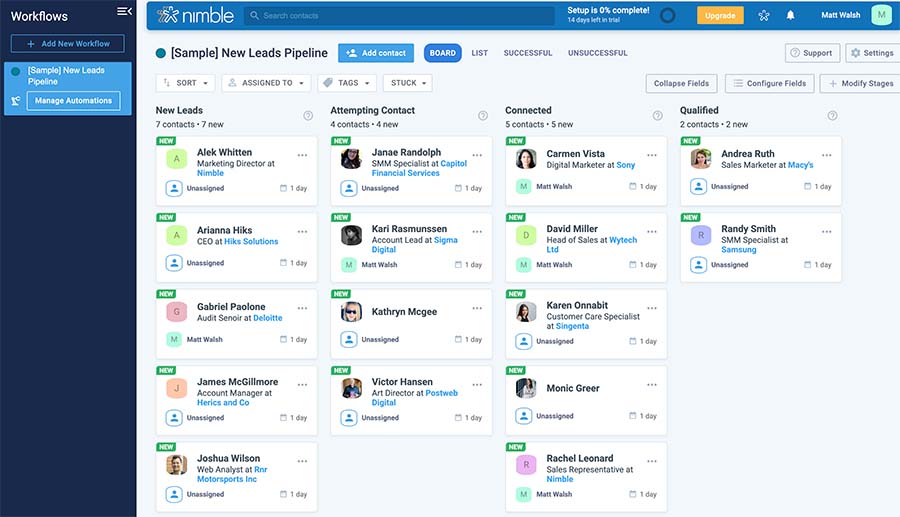Click the setup progress circle
The width and height of the screenshot is (900, 517).
[667, 15]
